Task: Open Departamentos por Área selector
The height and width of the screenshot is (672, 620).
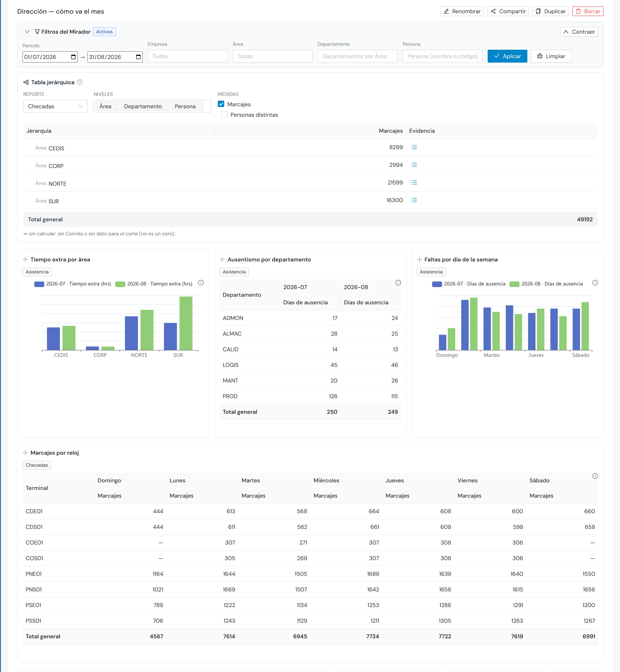Action: pos(358,56)
